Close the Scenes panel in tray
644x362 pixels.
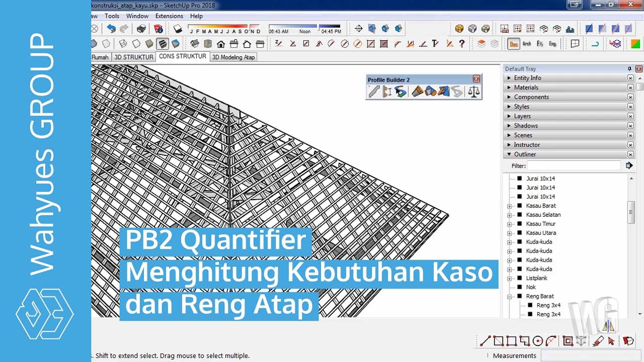[630, 135]
